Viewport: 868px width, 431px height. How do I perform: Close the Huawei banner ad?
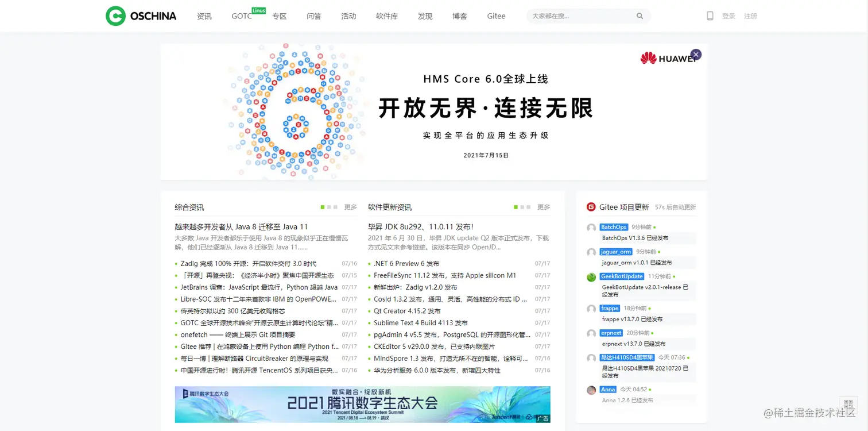(x=696, y=55)
